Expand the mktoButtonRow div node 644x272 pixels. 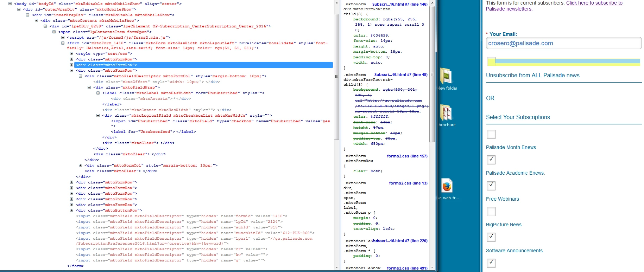tap(71, 211)
